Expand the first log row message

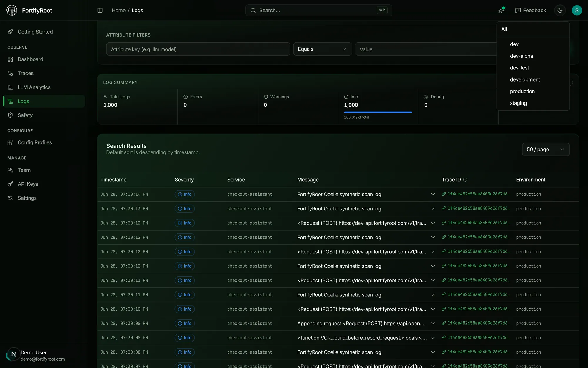click(432, 194)
